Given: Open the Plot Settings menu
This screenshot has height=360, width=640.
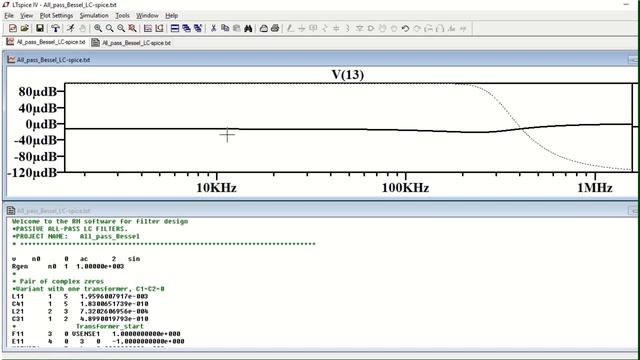Looking at the screenshot, I should pyautogui.click(x=56, y=16).
